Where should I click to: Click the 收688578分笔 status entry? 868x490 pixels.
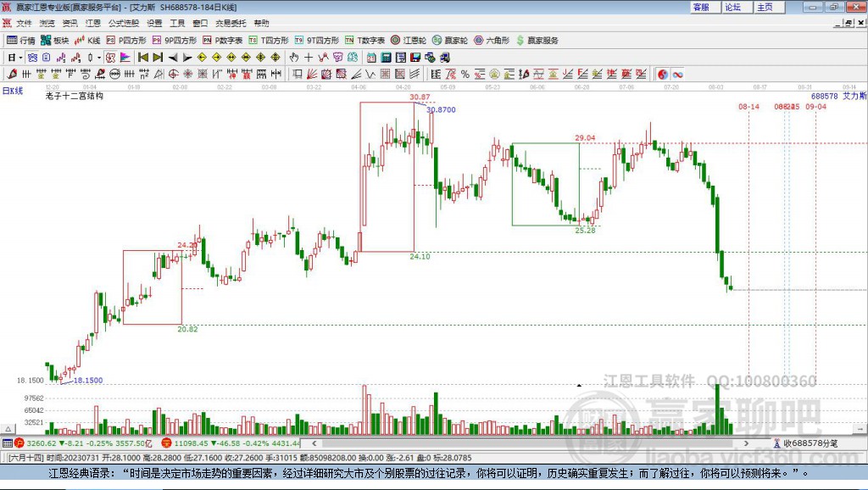point(805,443)
